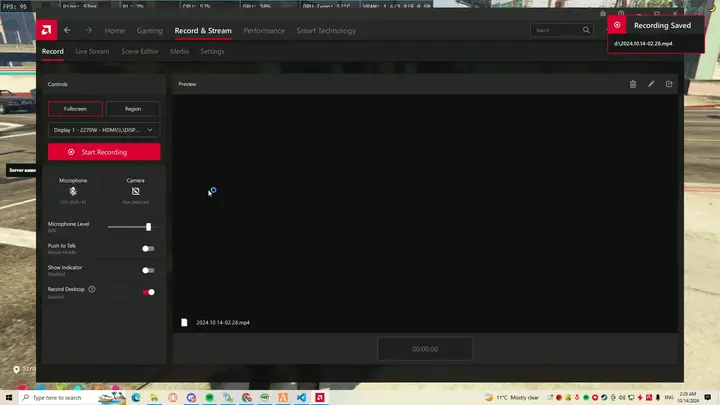720x405 pixels.
Task: Open the Windows Start menu
Action: pos(9,397)
